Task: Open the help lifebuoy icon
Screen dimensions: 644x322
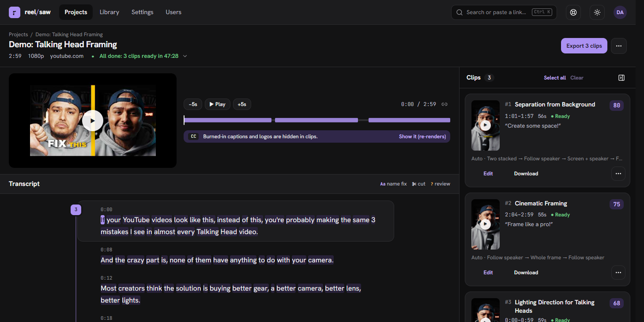Action: [x=573, y=12]
